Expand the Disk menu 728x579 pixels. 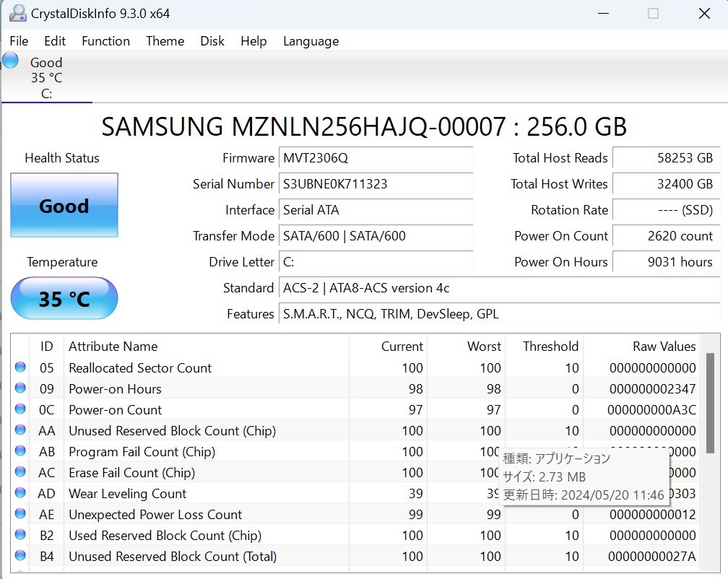pyautogui.click(x=212, y=41)
